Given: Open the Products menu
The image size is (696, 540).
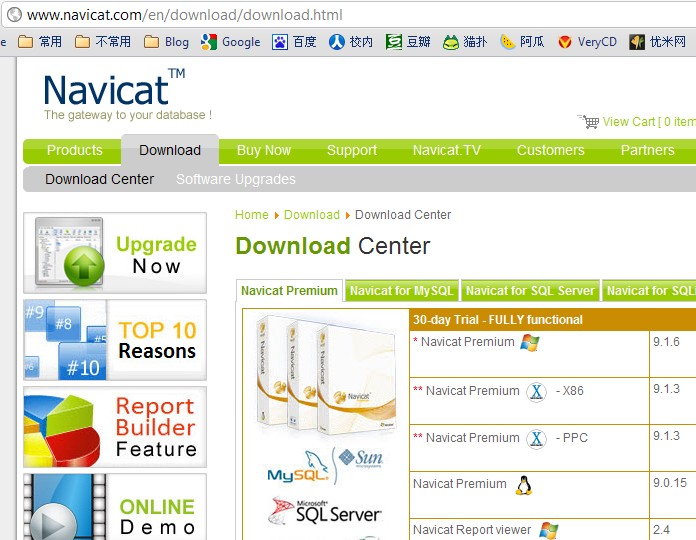Looking at the screenshot, I should (x=75, y=150).
